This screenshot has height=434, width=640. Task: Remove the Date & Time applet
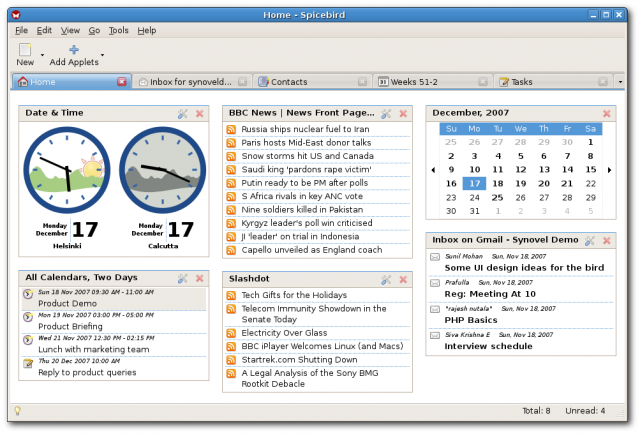click(200, 114)
